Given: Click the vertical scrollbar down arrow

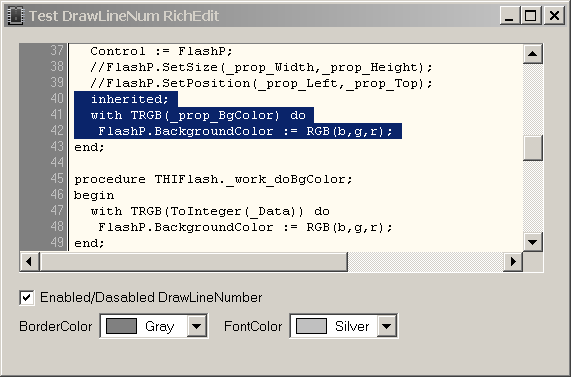Looking at the screenshot, I should [533, 241].
